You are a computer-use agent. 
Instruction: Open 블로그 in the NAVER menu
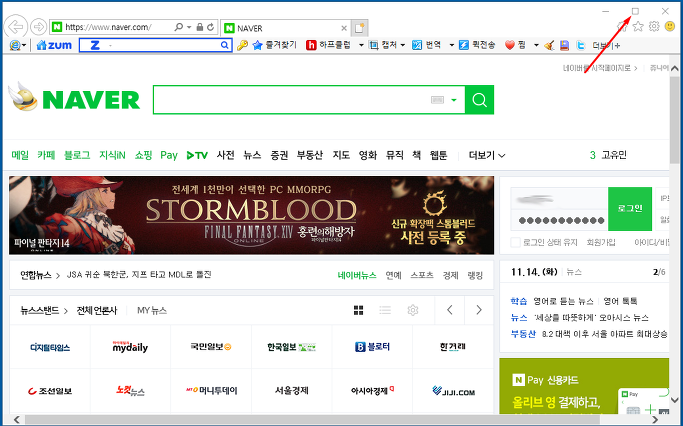coord(77,155)
